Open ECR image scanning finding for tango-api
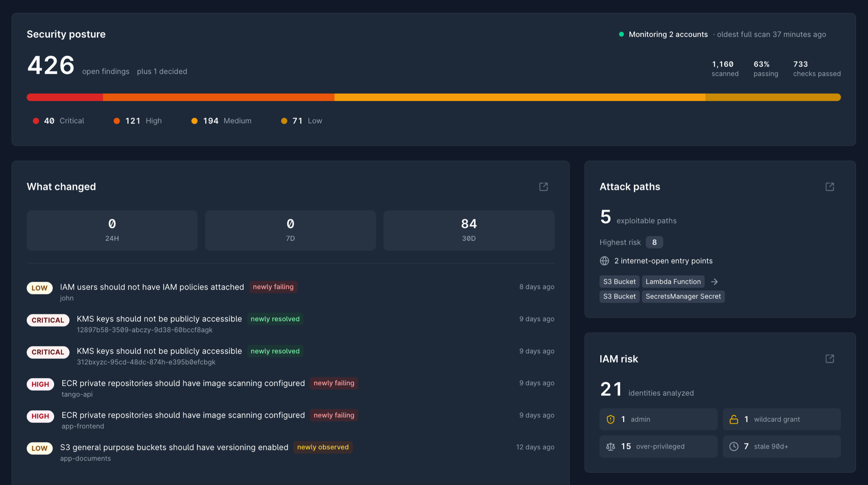868x485 pixels. 290,388
